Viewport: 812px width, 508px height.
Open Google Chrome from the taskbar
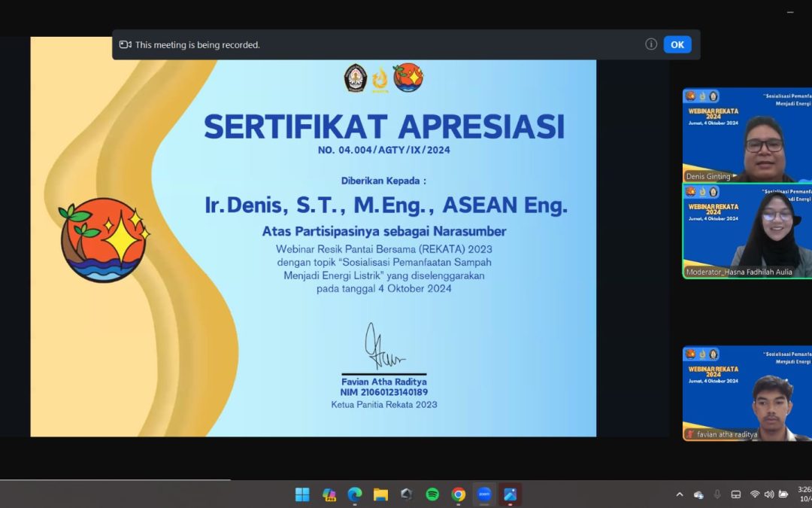coord(458,494)
